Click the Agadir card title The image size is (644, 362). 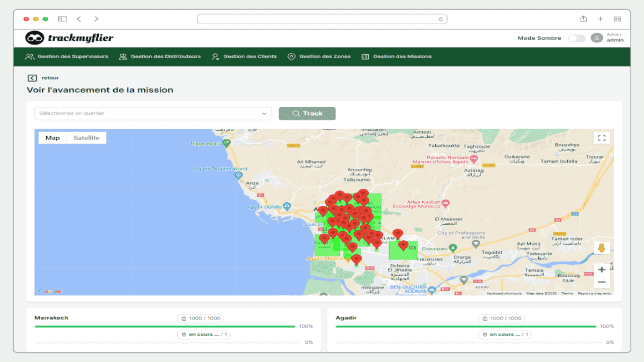pos(346,318)
